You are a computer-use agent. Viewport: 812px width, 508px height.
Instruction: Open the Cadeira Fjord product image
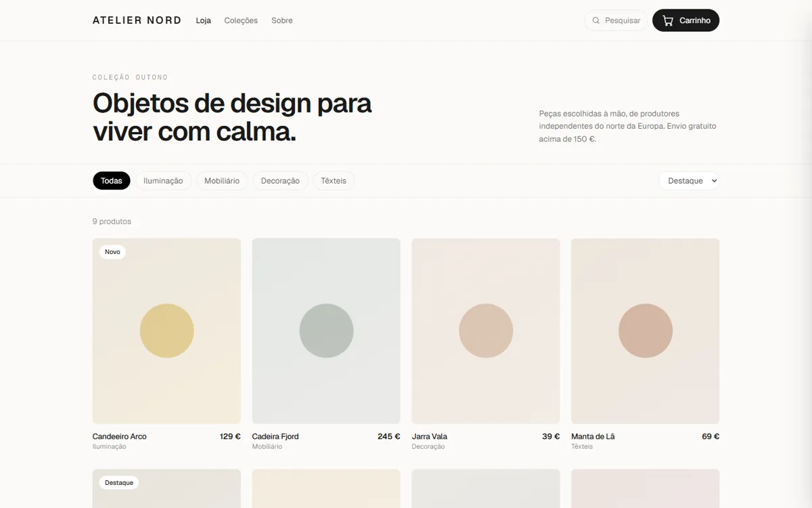point(326,331)
